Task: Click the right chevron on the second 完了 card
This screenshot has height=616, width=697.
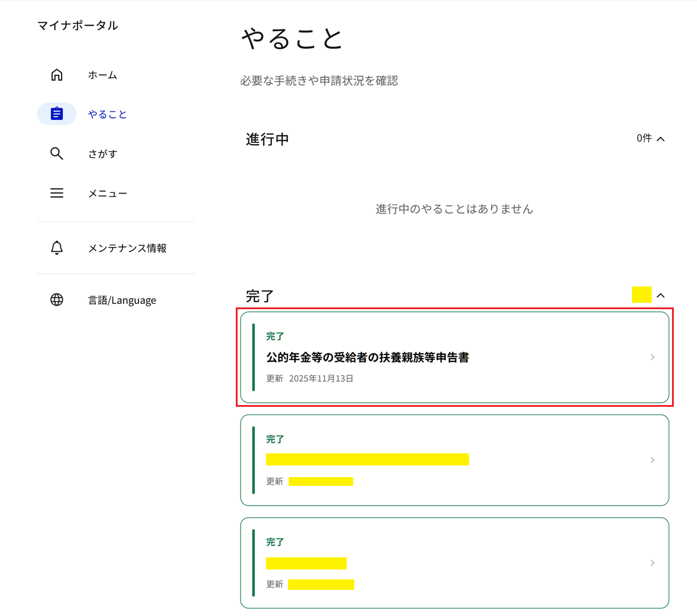Action: coord(652,460)
